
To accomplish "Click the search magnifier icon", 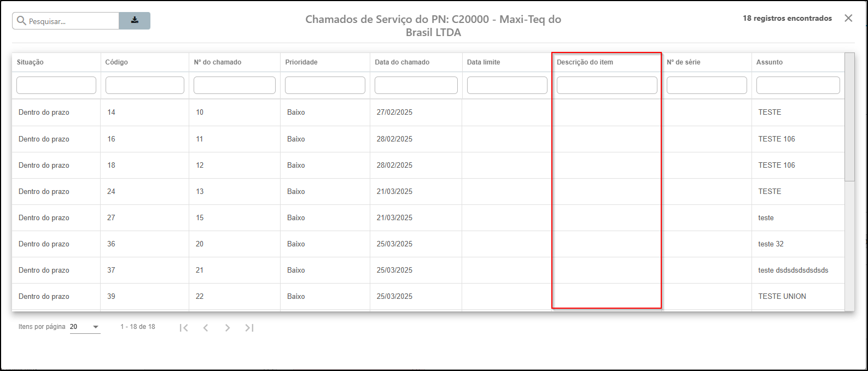I will coord(22,21).
